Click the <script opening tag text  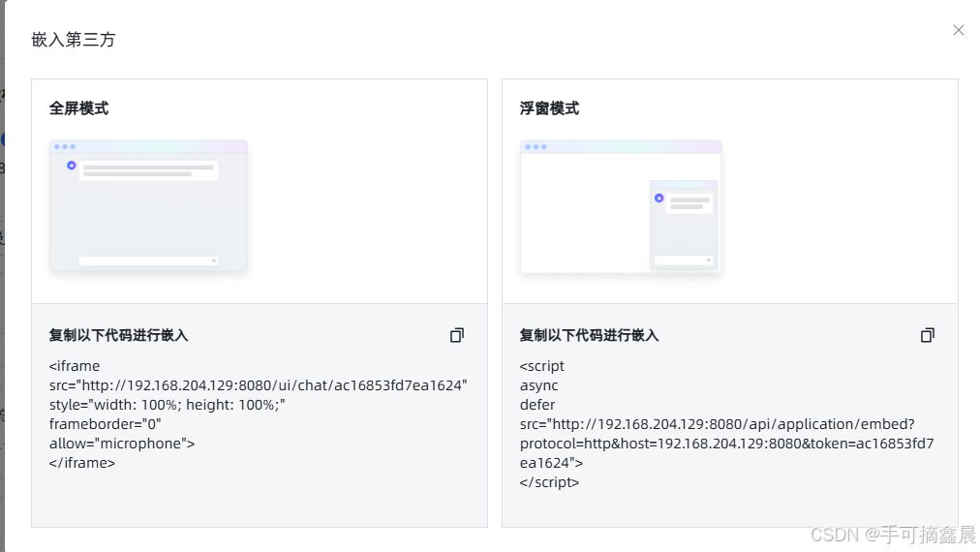coord(542,366)
